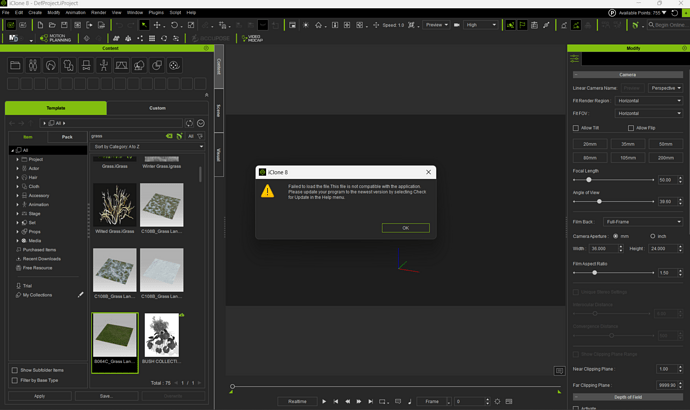Image resolution: width=690 pixels, height=410 pixels.
Task: Open the Fit Render Region dropdown
Action: pos(649,101)
